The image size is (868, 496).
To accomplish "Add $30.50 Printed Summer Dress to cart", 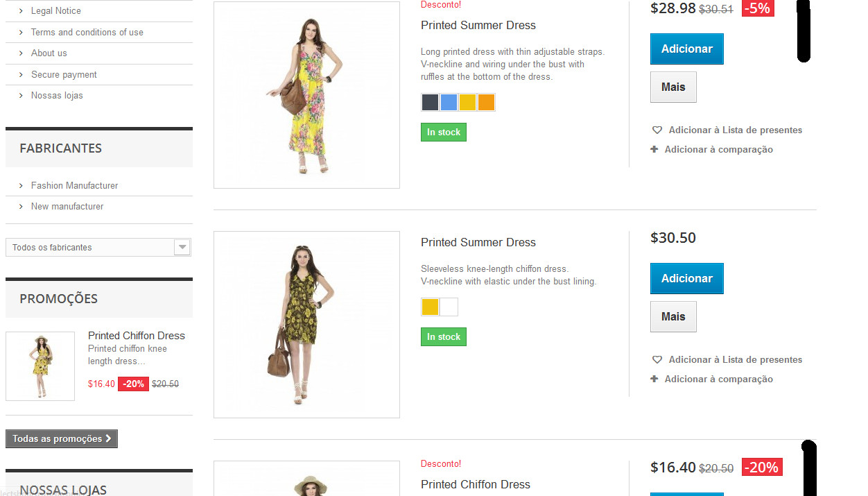I will tap(687, 279).
